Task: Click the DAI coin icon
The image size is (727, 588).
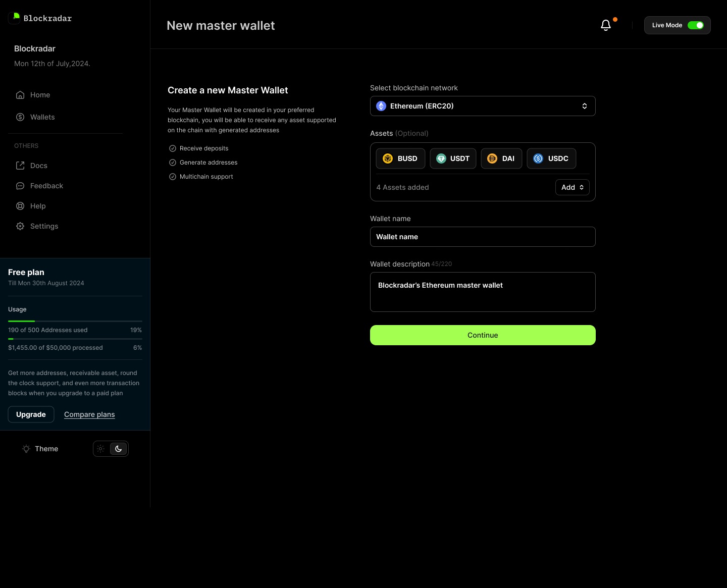Action: pyautogui.click(x=492, y=158)
